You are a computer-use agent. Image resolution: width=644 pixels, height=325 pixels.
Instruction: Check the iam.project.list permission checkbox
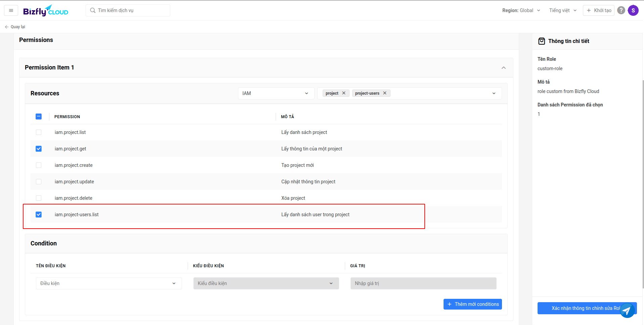pyautogui.click(x=39, y=132)
